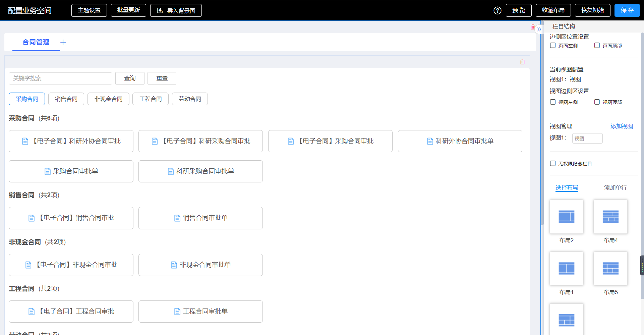Click the 批量更新 button
Viewport: 644px width, 335px height.
(128, 10)
